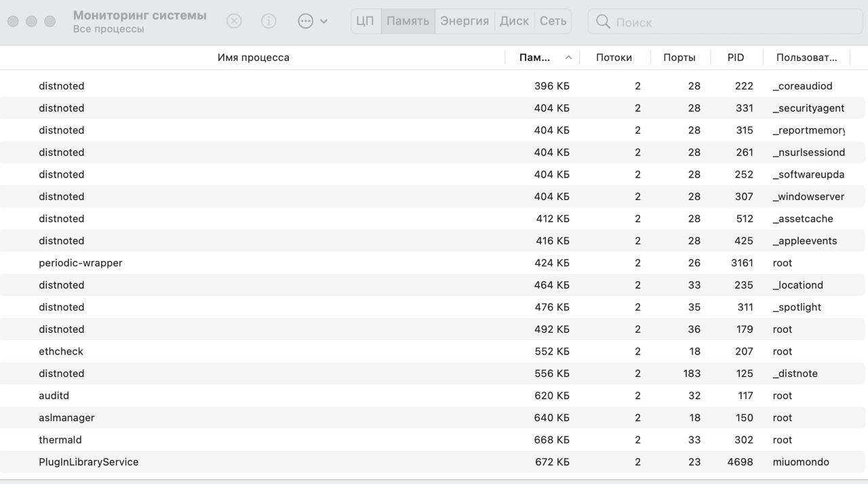Click the 640 КБ memory value

point(552,418)
